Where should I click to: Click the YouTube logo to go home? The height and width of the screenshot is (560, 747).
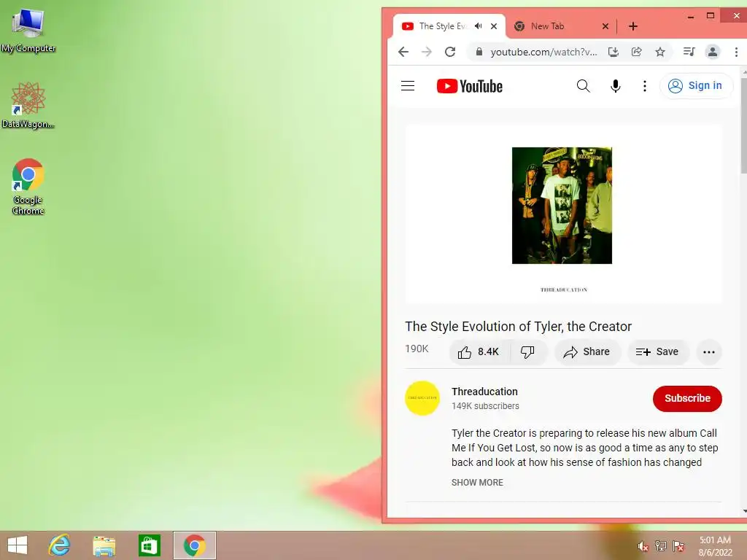(469, 86)
